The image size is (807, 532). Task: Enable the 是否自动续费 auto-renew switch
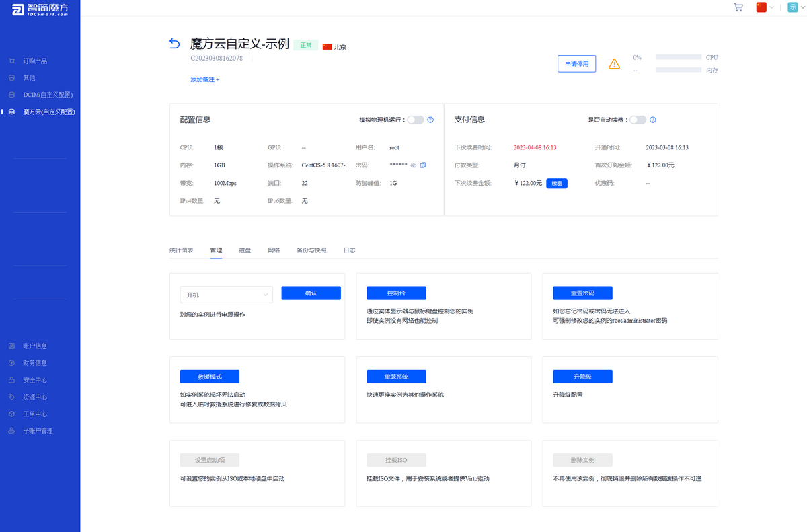click(638, 120)
